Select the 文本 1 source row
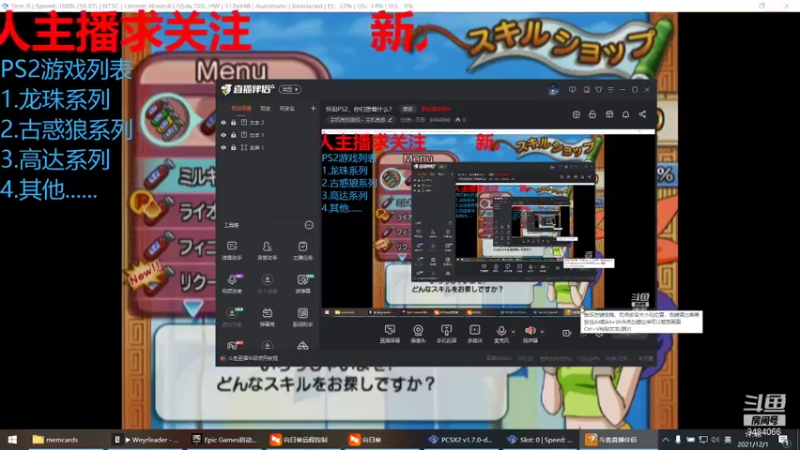This screenshot has height=450, width=800. [268, 135]
